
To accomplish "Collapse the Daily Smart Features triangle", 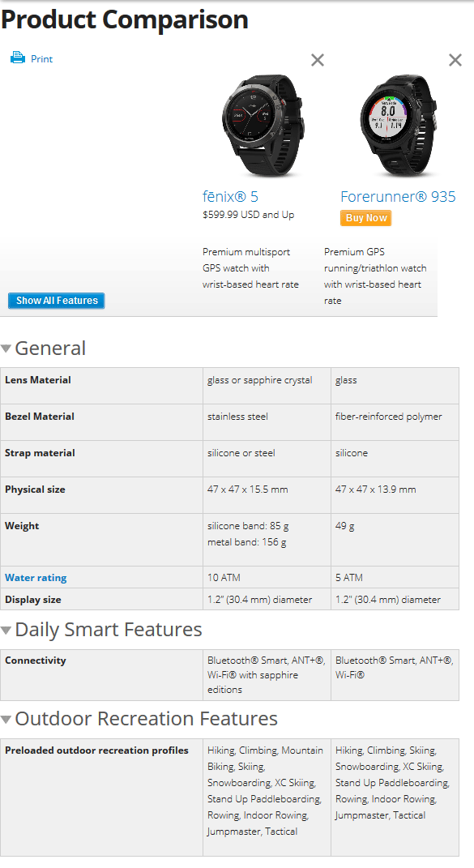I will point(6,630).
